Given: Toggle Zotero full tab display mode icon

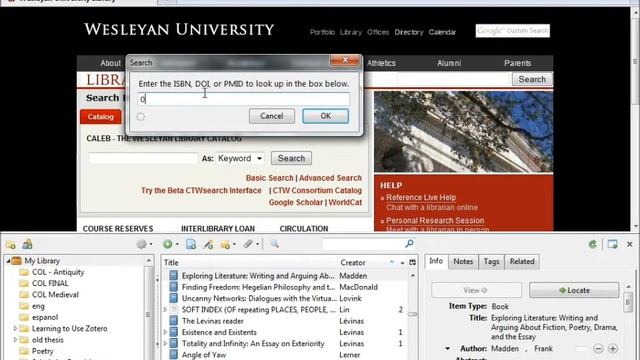Looking at the screenshot, I should pyautogui.click(x=612, y=244).
